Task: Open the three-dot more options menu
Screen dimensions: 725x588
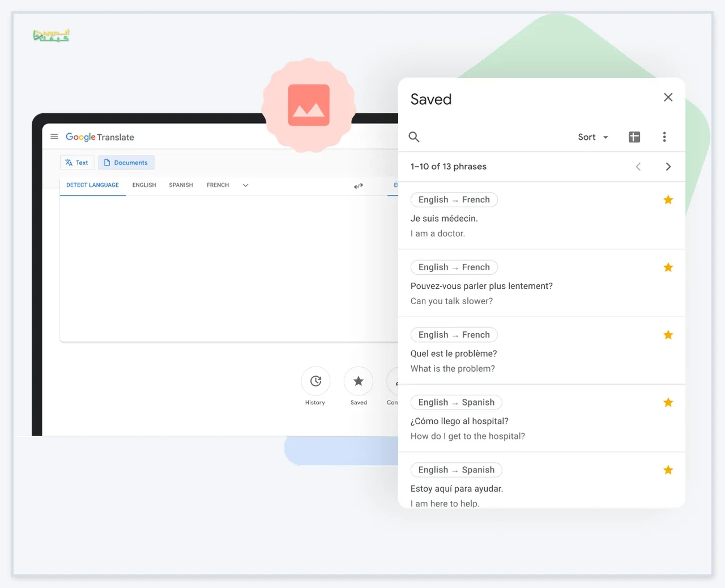Action: (x=664, y=137)
